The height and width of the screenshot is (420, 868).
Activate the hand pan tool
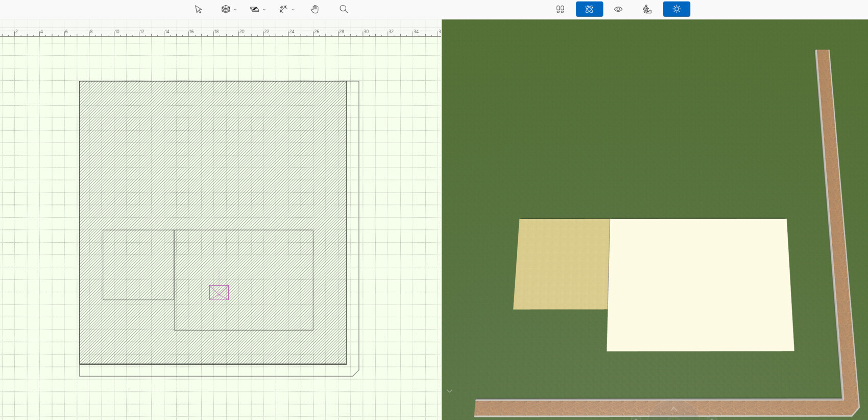tap(315, 9)
